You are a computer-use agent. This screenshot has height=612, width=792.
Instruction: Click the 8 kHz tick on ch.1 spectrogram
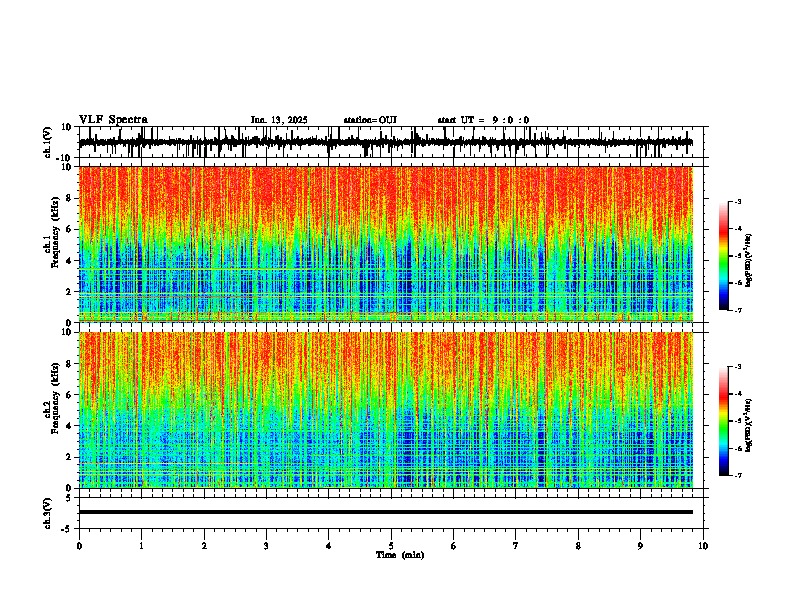pyautogui.click(x=70, y=198)
